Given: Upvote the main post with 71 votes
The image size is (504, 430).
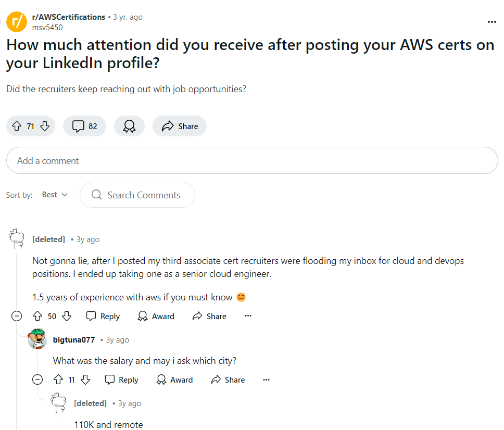Looking at the screenshot, I should [x=17, y=126].
